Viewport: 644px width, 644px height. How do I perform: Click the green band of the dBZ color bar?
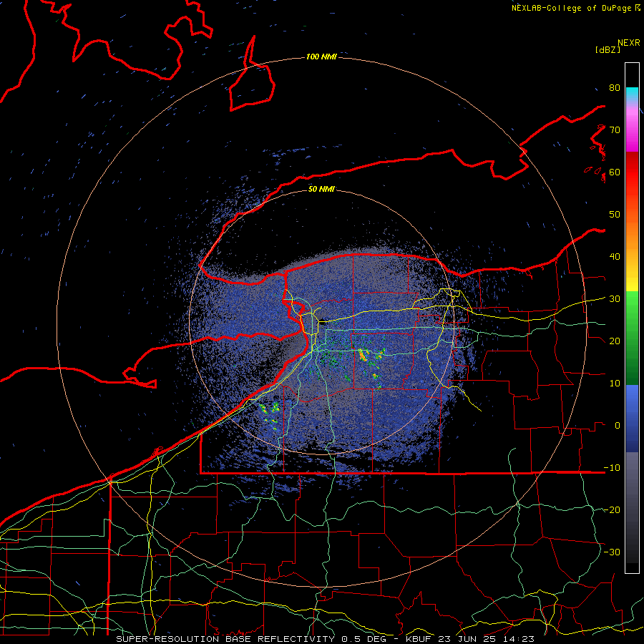click(x=632, y=338)
